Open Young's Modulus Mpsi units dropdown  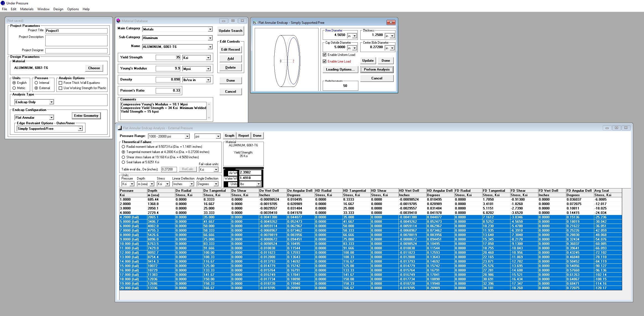(208, 69)
